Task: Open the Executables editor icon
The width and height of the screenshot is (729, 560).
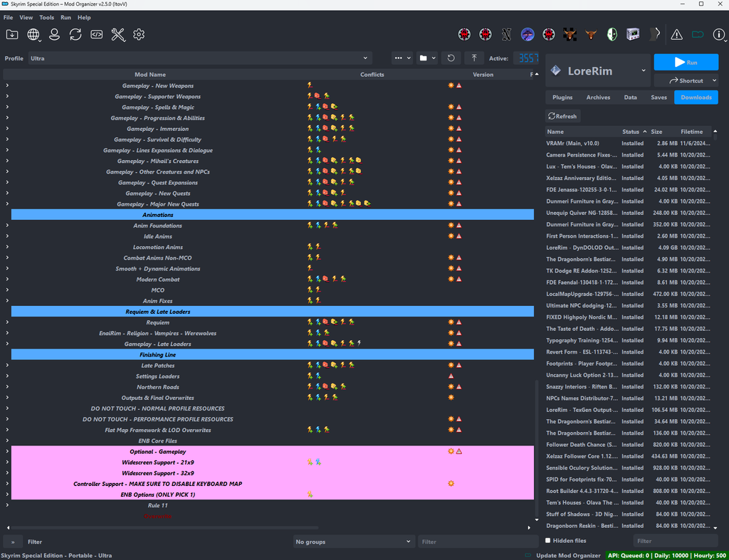Action: pyautogui.click(x=97, y=34)
